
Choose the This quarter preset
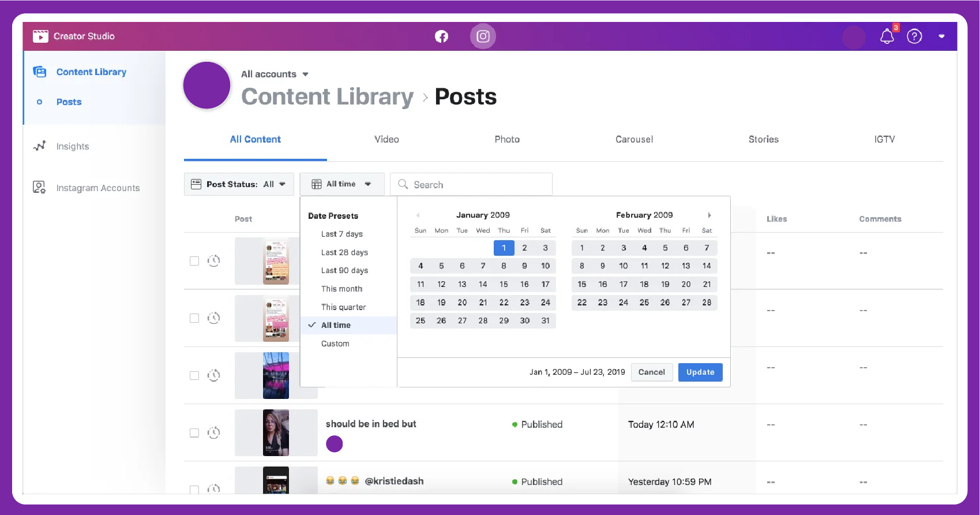[x=343, y=307]
